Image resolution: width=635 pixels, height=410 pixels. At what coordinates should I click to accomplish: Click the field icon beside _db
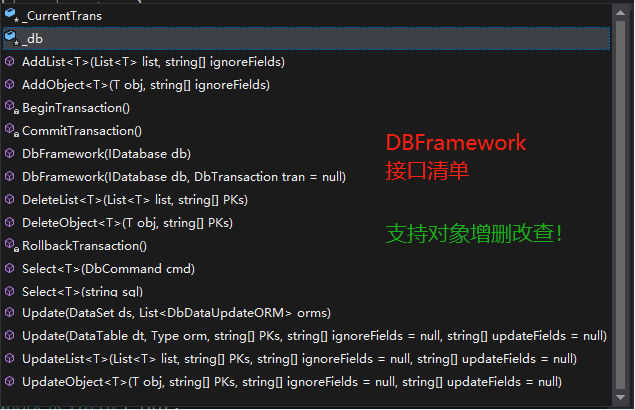coord(10,38)
